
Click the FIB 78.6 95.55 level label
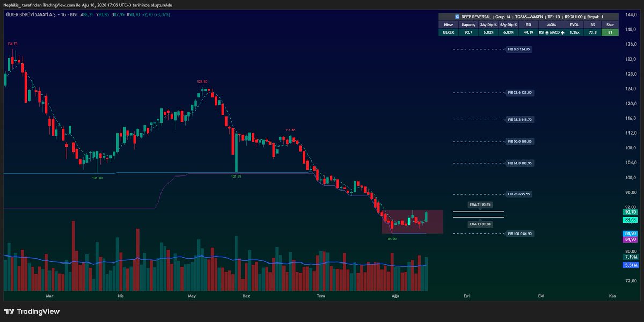(x=519, y=194)
